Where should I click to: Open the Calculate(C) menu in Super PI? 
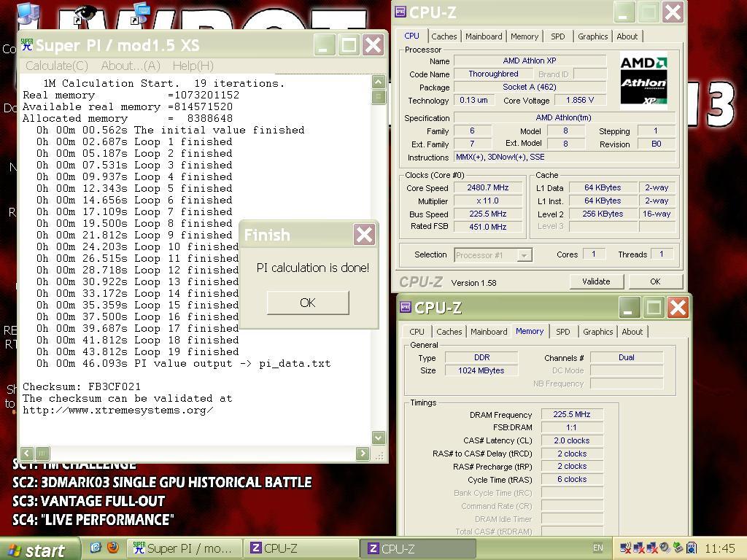pyautogui.click(x=57, y=66)
